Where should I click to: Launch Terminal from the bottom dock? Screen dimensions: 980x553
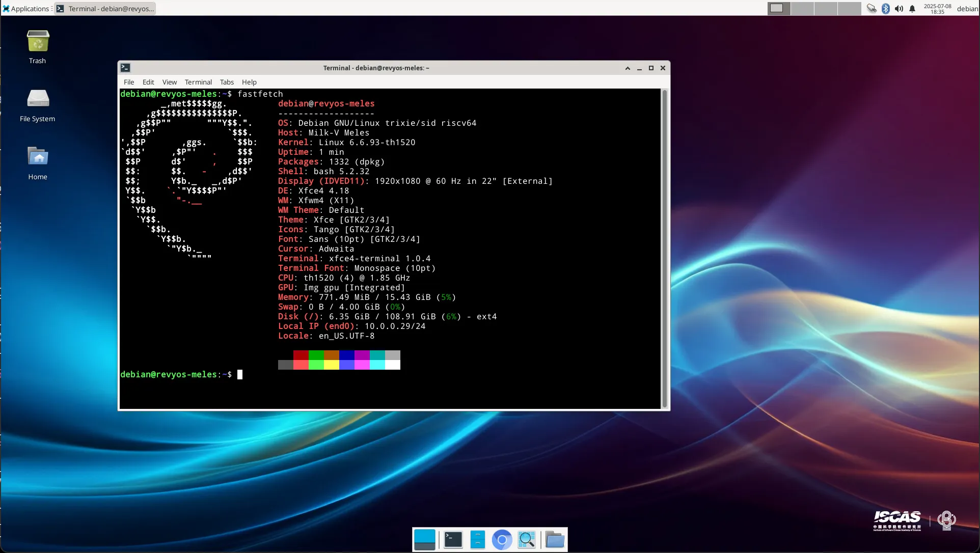click(453, 540)
